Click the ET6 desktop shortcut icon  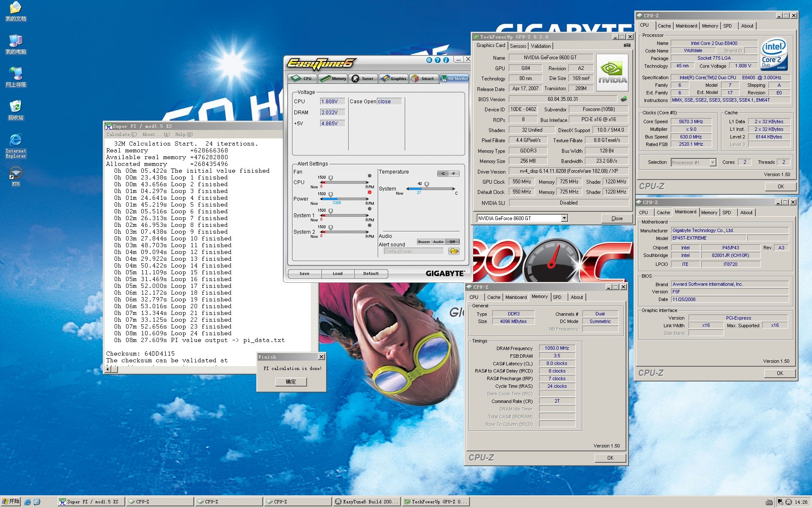coord(16,177)
